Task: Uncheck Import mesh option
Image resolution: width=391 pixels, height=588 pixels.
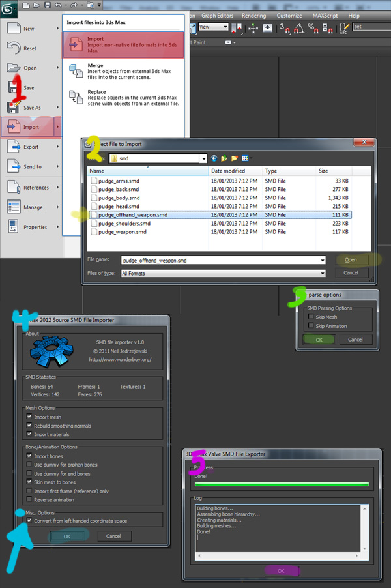Action: pos(29,417)
